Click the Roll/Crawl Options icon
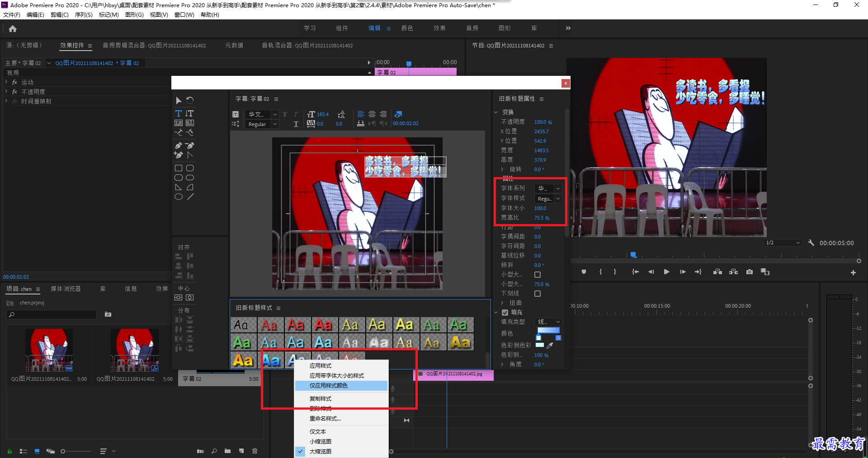The height and width of the screenshot is (458, 868). point(236,124)
